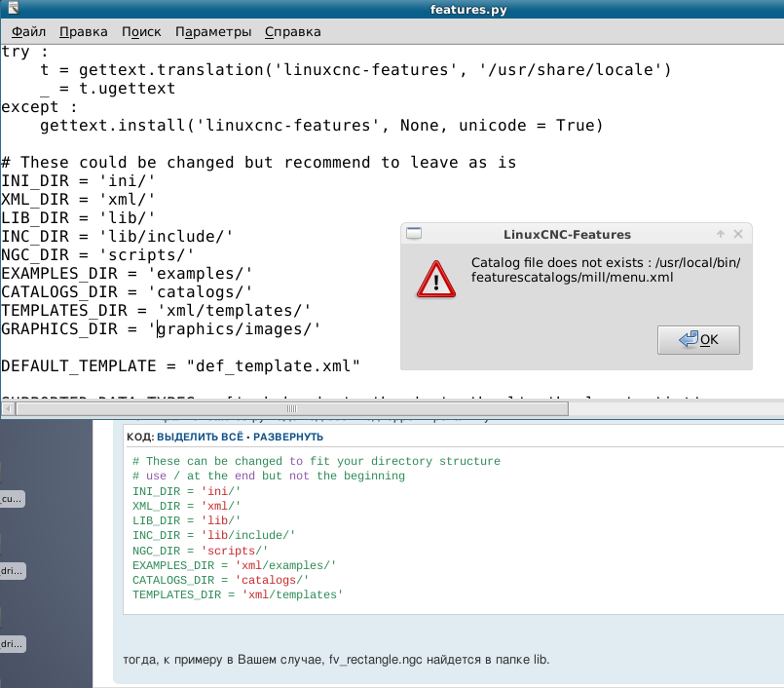The height and width of the screenshot is (688, 784).
Task: Click forum code line NGC_DIR = 'scripts/'
Action: 200,551
